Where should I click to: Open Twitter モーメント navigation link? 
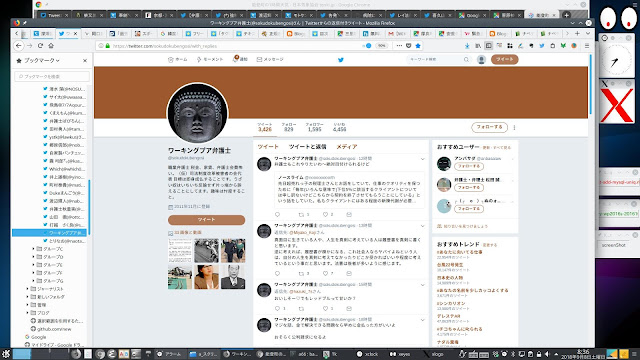point(210,60)
